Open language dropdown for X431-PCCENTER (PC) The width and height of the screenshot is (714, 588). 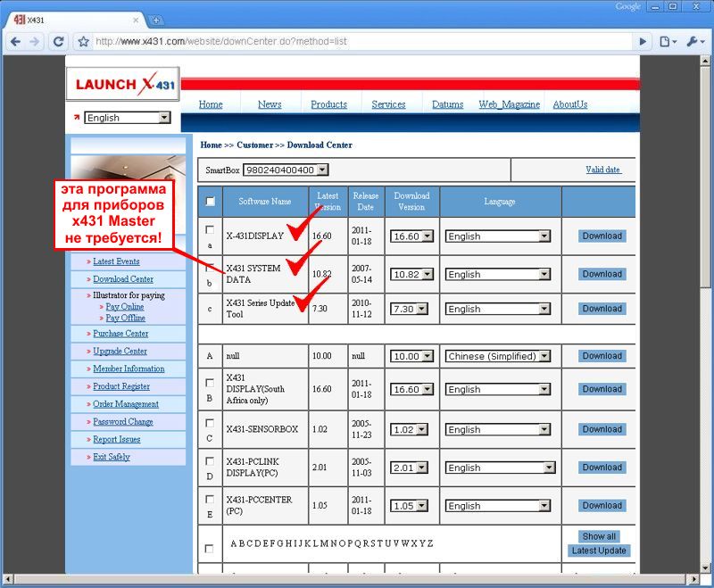click(498, 506)
